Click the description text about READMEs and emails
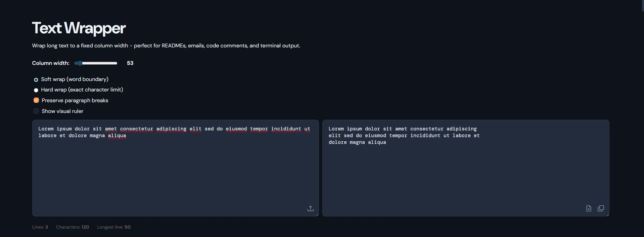The width and height of the screenshot is (644, 237). coord(166,46)
